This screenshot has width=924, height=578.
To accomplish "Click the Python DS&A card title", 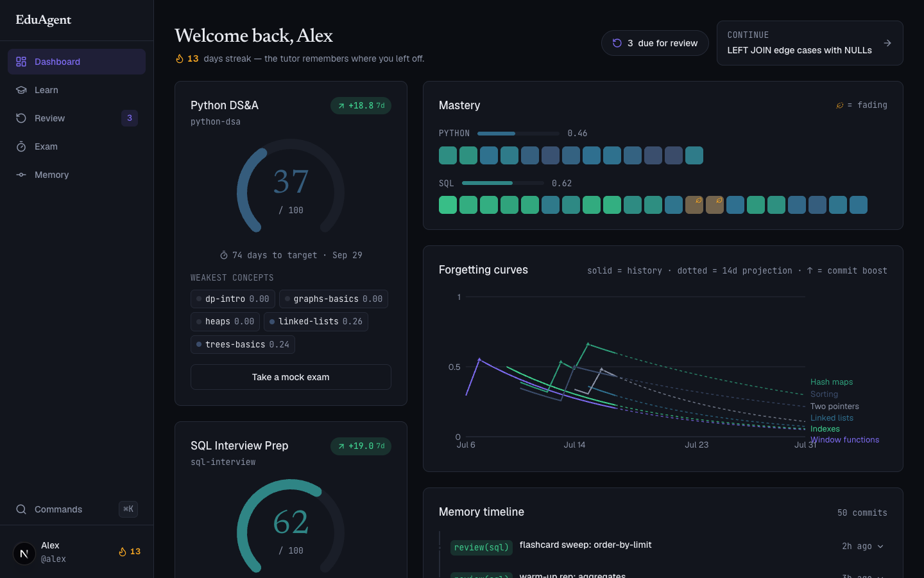I will click(225, 105).
